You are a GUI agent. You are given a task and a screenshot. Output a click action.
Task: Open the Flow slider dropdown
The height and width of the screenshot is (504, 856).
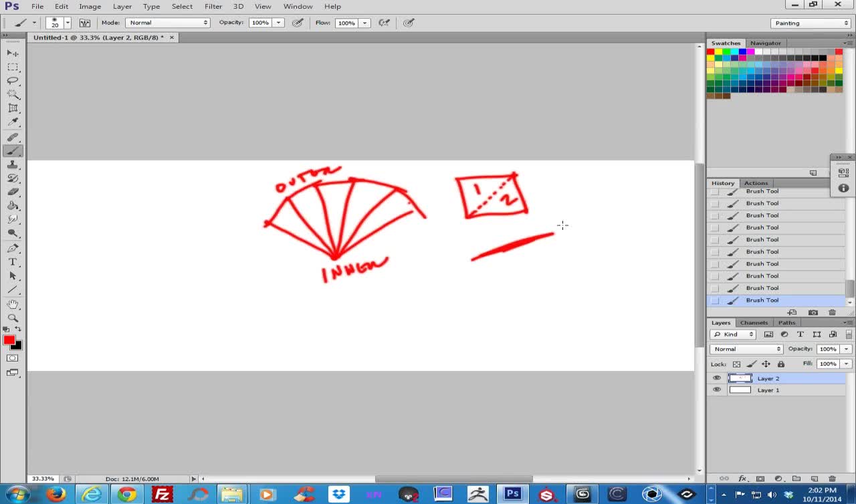(364, 23)
